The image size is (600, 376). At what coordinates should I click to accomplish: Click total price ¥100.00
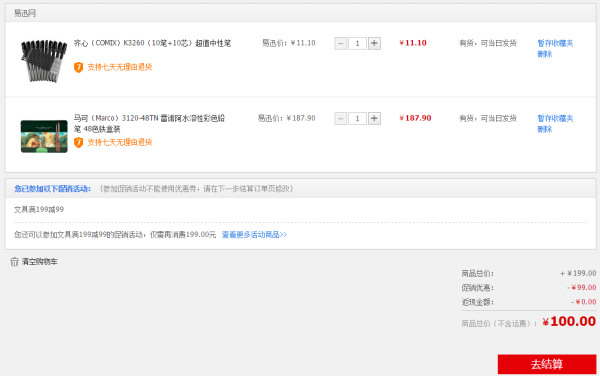click(x=569, y=321)
